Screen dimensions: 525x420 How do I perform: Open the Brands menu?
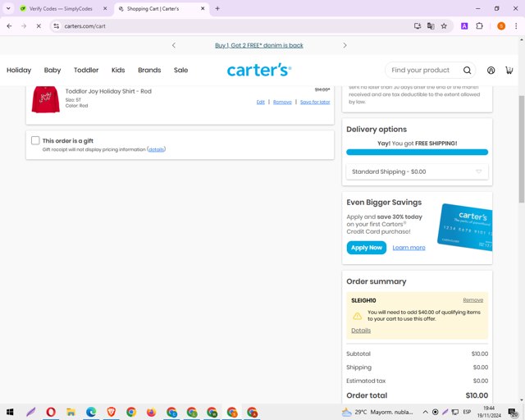[x=149, y=70]
